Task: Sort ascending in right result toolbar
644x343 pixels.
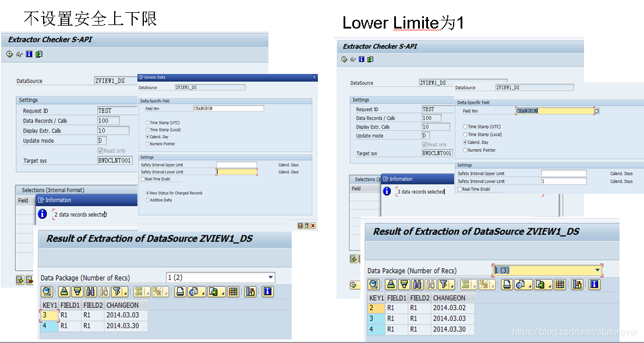Action: (391, 284)
